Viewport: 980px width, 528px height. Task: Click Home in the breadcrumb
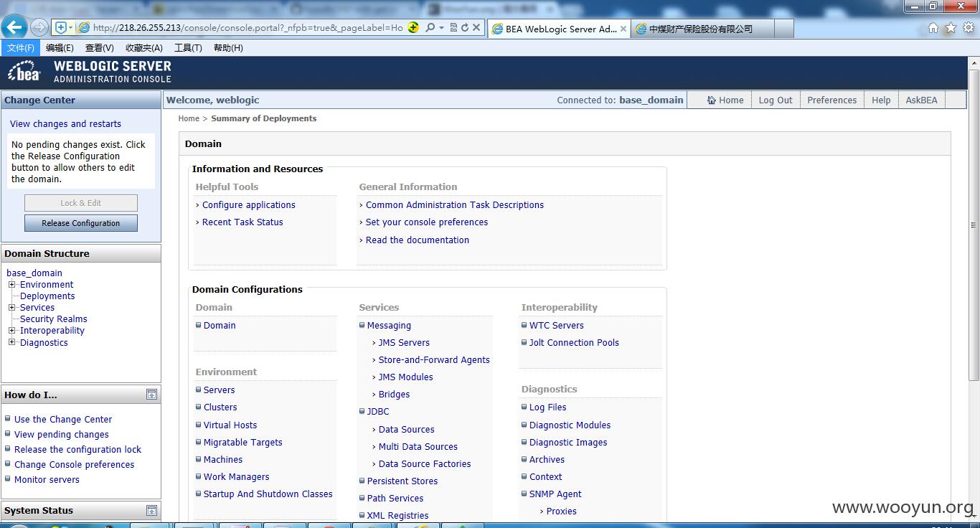pos(189,118)
